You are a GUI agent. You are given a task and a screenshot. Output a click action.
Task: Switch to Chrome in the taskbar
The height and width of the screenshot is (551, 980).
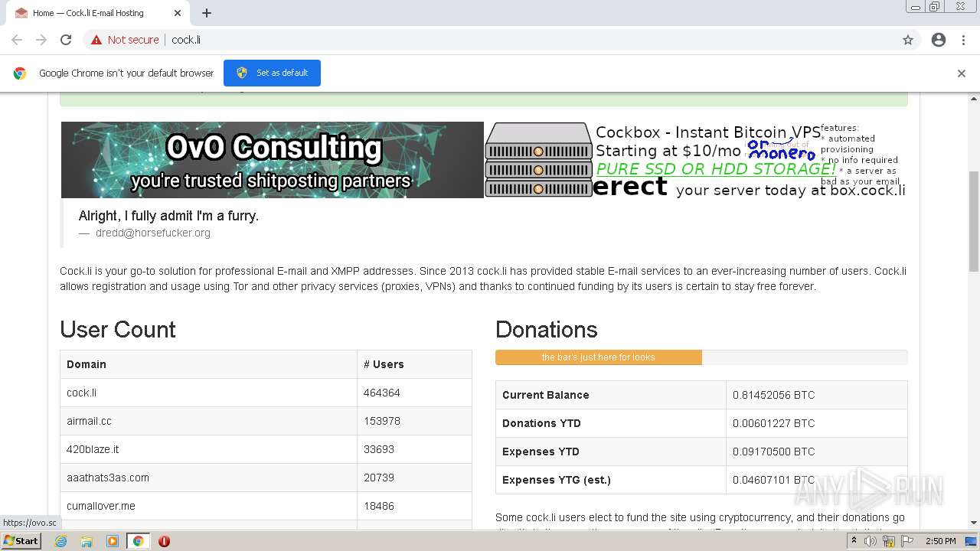coord(138,541)
